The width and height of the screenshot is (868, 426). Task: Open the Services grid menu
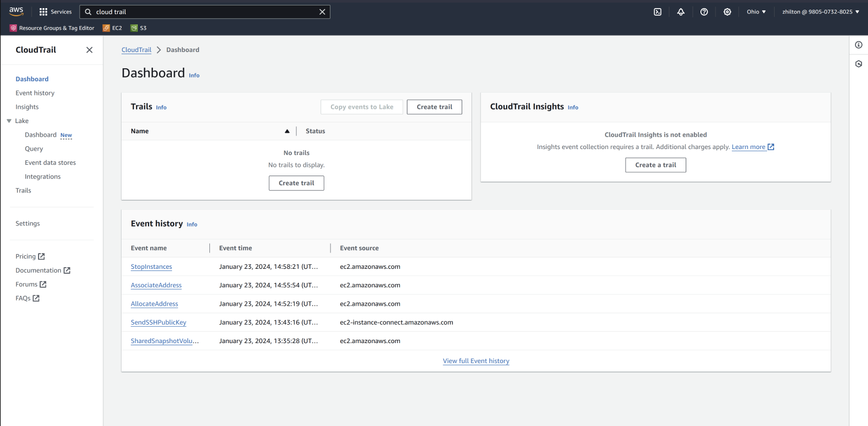(x=55, y=12)
